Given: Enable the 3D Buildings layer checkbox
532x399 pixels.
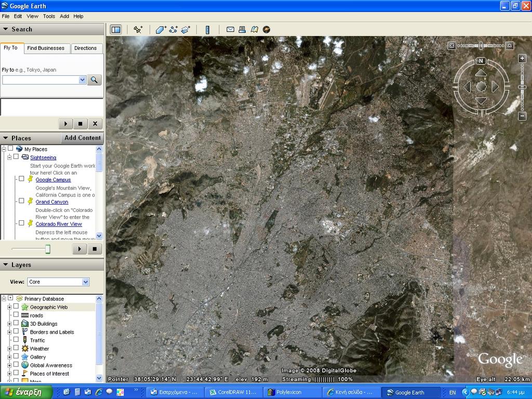Looking at the screenshot, I should pos(16,323).
